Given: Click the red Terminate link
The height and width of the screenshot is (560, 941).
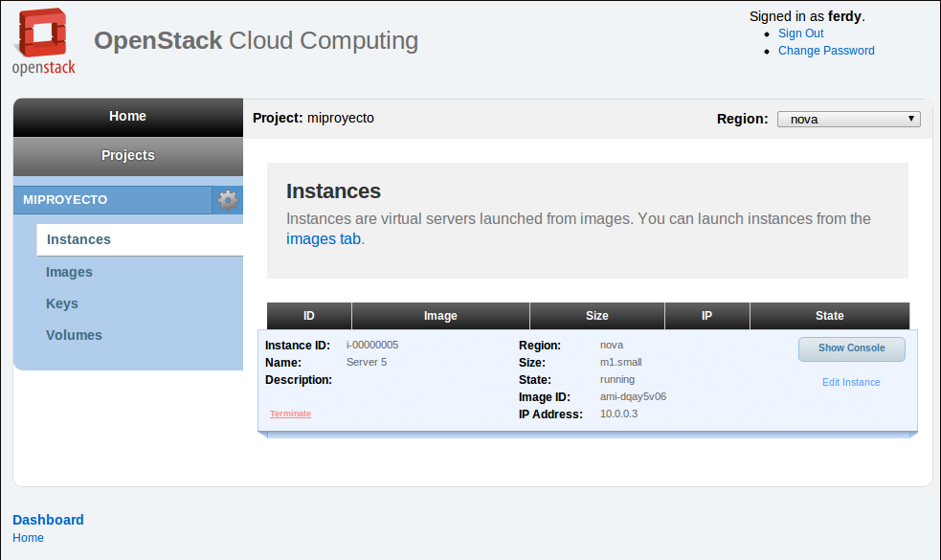Looking at the screenshot, I should coord(290,414).
